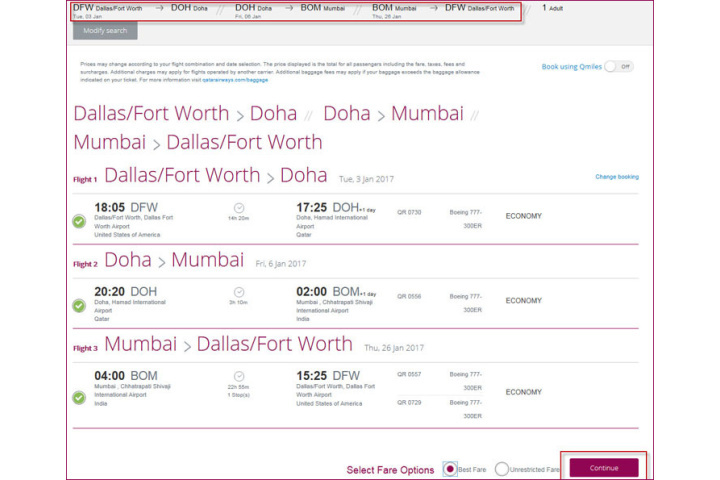The height and width of the screenshot is (480, 720).
Task: Click green checkmark for Flight 1 DFW departure
Action: click(x=79, y=221)
